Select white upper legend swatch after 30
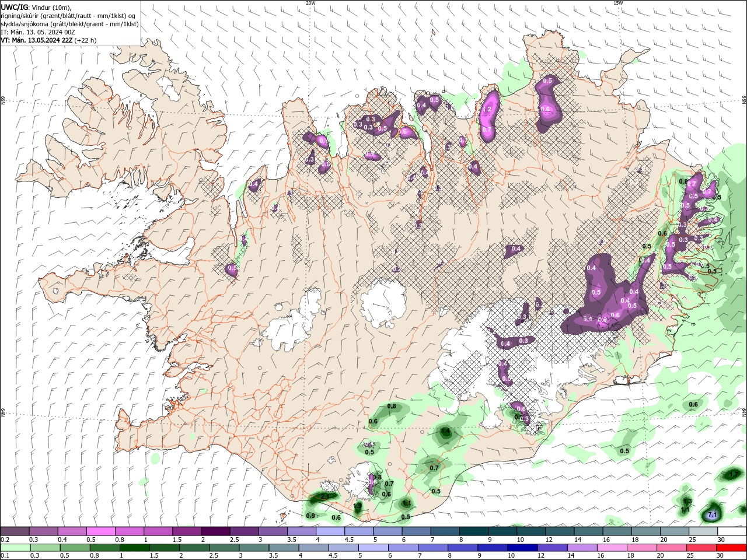This screenshot has width=747, height=560. [732, 531]
